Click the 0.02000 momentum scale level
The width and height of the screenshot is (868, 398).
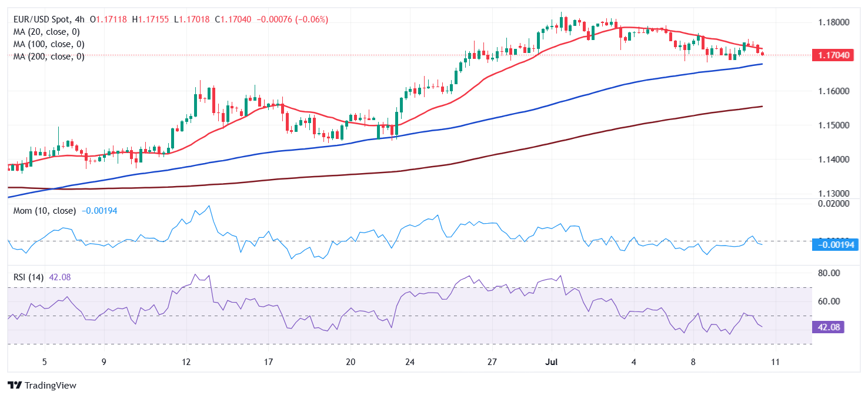click(x=834, y=203)
